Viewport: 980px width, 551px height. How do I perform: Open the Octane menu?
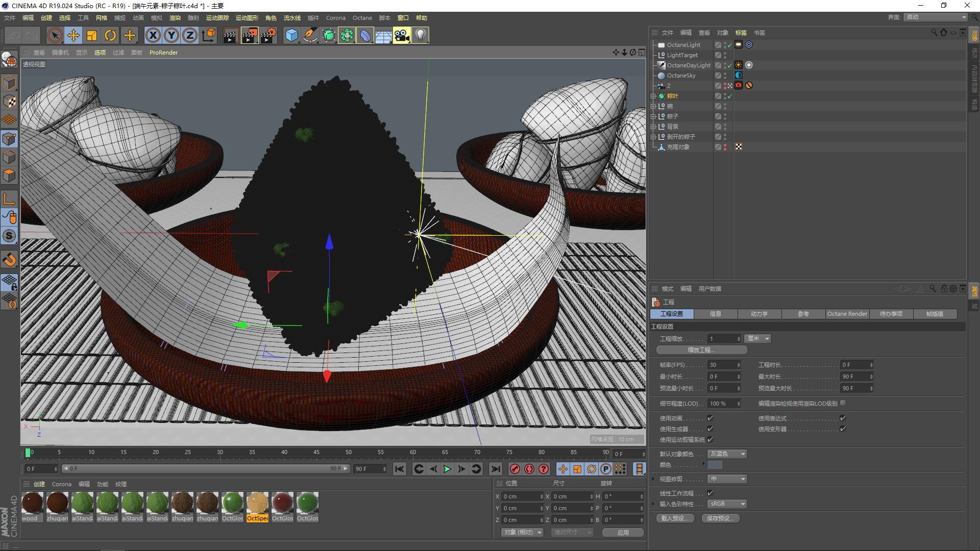(x=362, y=18)
